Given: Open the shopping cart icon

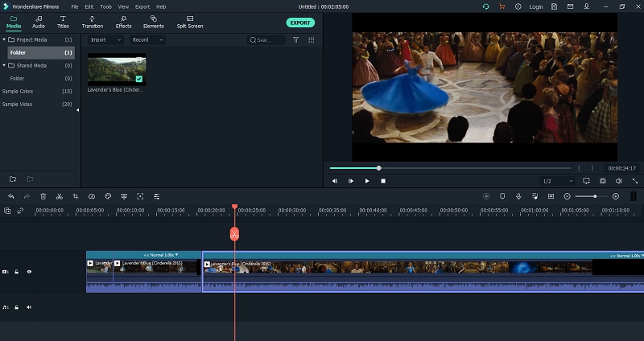Looking at the screenshot, I should 502,6.
